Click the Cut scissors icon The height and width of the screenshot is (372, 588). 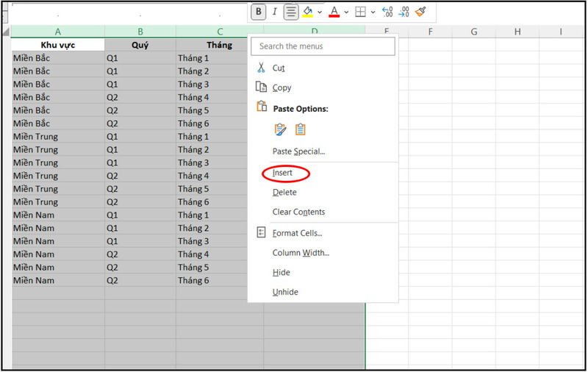(260, 68)
